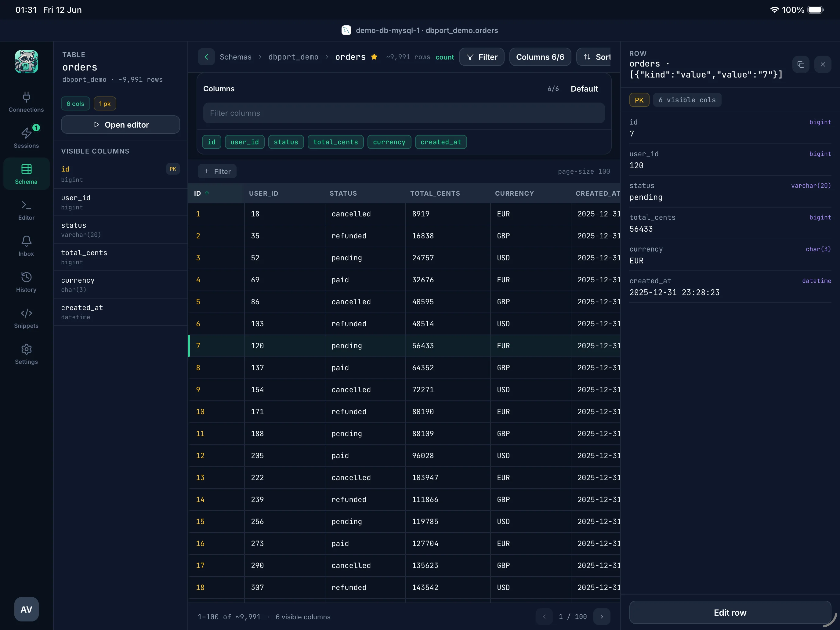Toggle the user_id column chip
Viewport: 840px width, 630px height.
[x=244, y=142]
